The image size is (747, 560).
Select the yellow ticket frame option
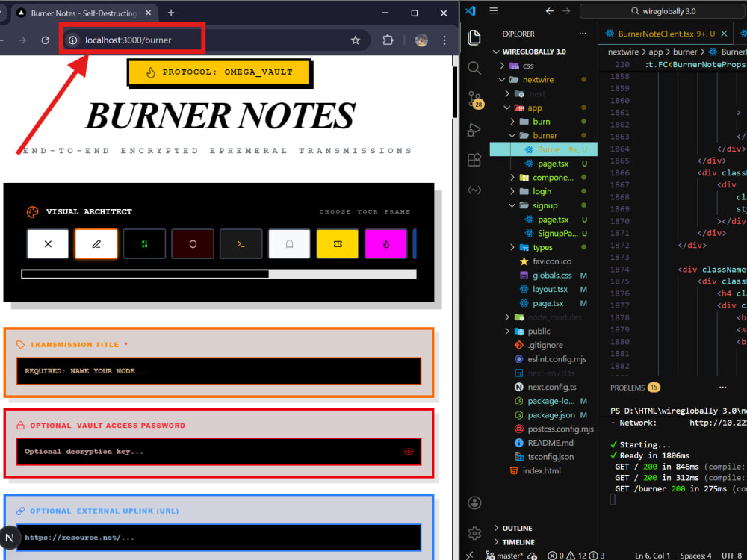click(338, 244)
